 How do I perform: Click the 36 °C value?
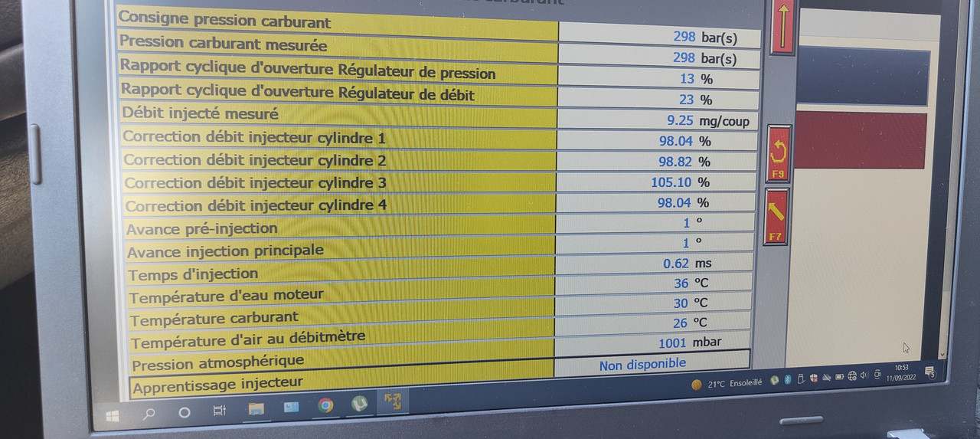[x=691, y=283]
